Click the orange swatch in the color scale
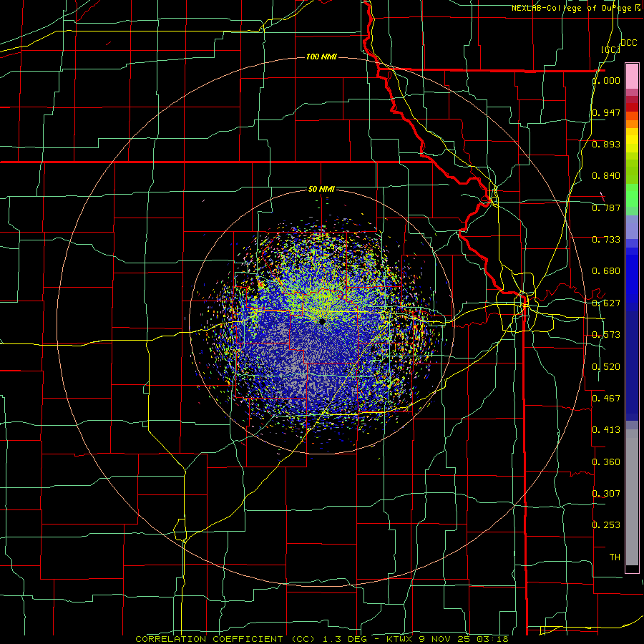Image resolution: width=644 pixels, height=644 pixels. pyautogui.click(x=632, y=124)
